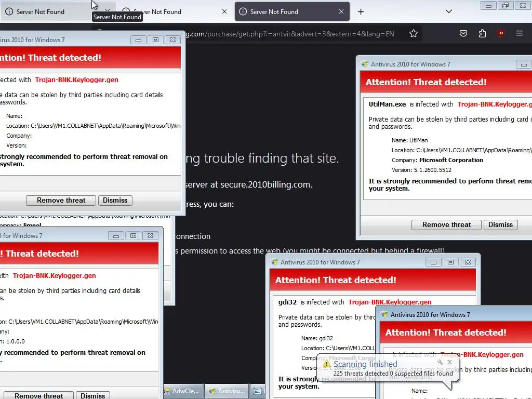Restore the bottom-left Antivirus popup window
This screenshot has height=399, width=532.
point(133,235)
